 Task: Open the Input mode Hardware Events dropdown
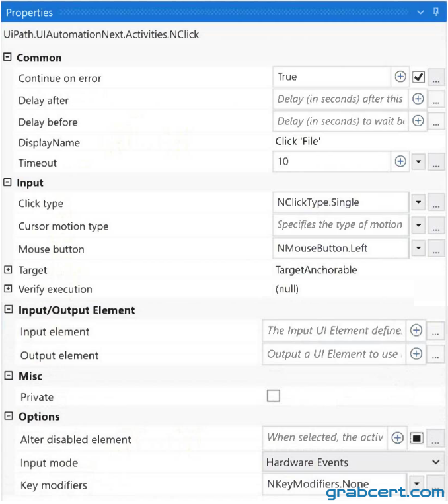354,462
